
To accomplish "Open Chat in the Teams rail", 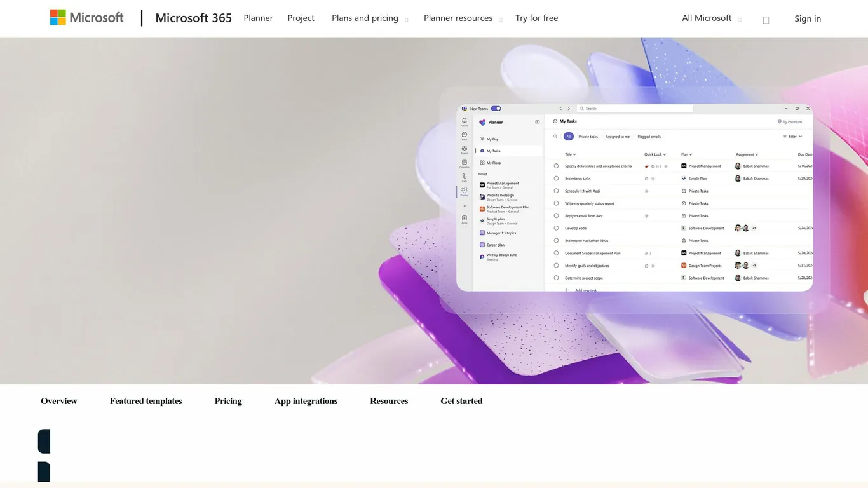I will (465, 136).
